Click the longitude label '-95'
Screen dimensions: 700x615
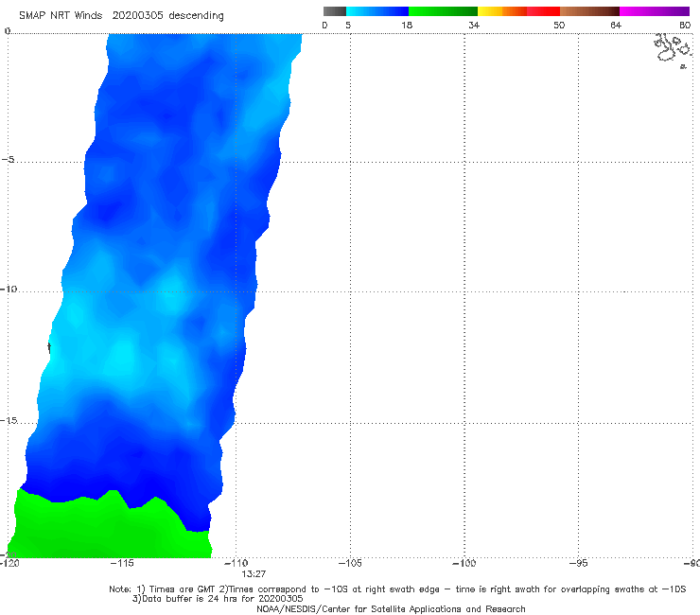(x=578, y=563)
